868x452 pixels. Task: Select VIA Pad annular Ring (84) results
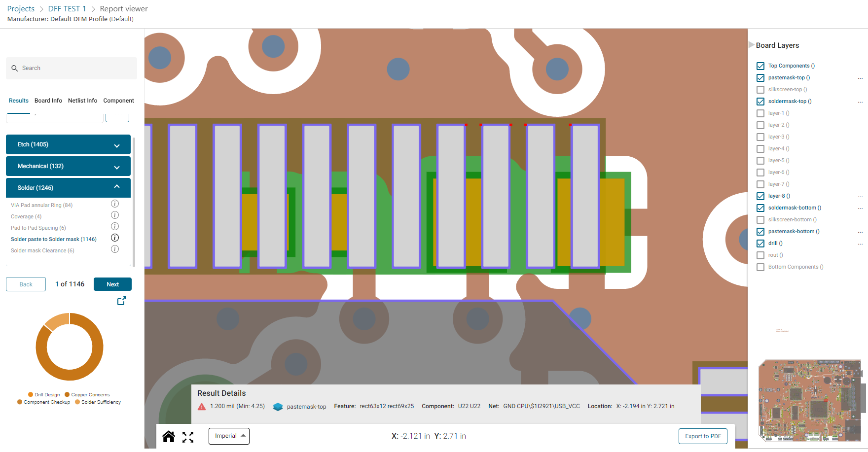tap(42, 205)
